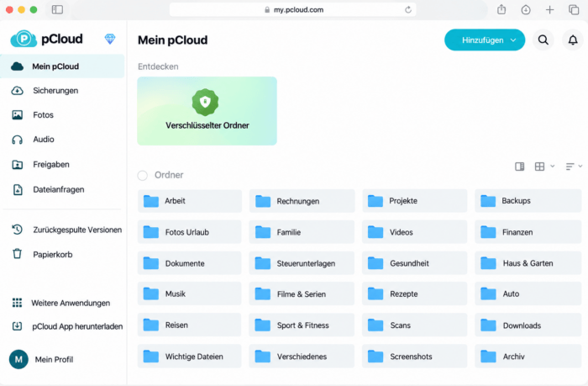The image size is (588, 386).
Task: Open the Downloads folder
Action: point(528,325)
